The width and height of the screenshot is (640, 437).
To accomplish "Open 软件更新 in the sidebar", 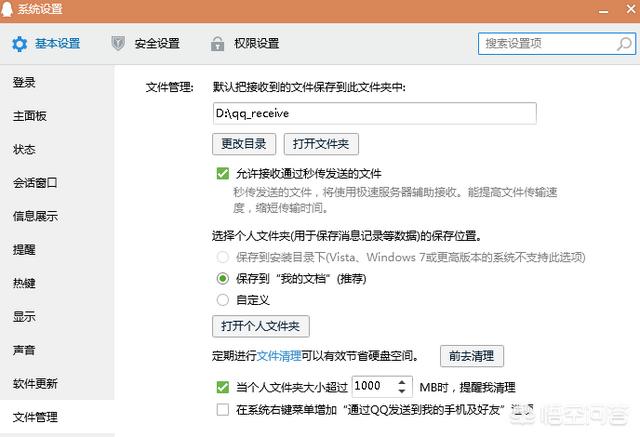I will tap(57, 384).
